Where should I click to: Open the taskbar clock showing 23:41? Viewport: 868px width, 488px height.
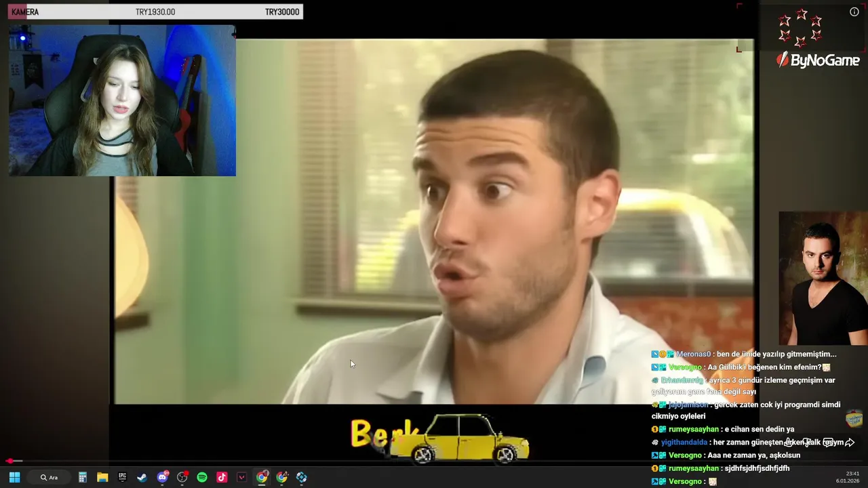pyautogui.click(x=848, y=477)
